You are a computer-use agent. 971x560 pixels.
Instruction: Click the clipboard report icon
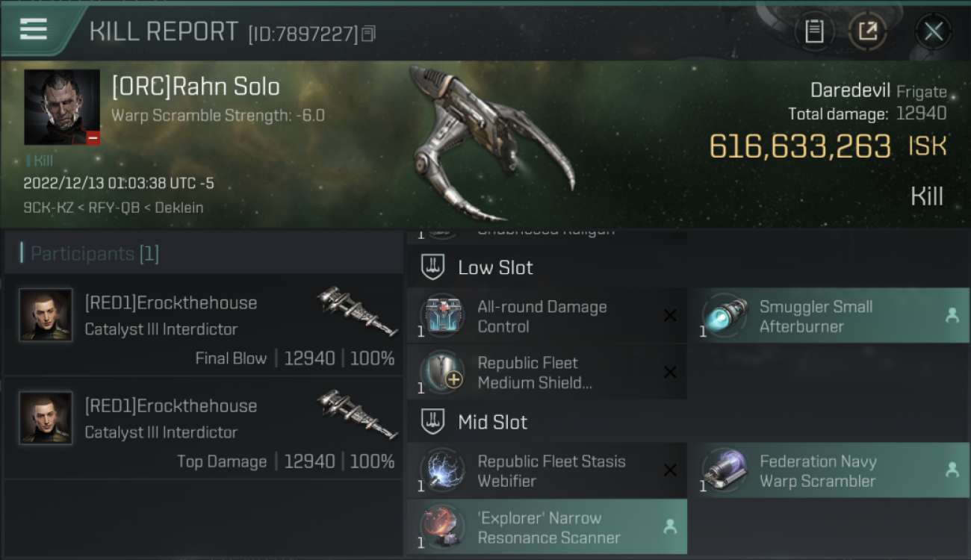pyautogui.click(x=814, y=31)
